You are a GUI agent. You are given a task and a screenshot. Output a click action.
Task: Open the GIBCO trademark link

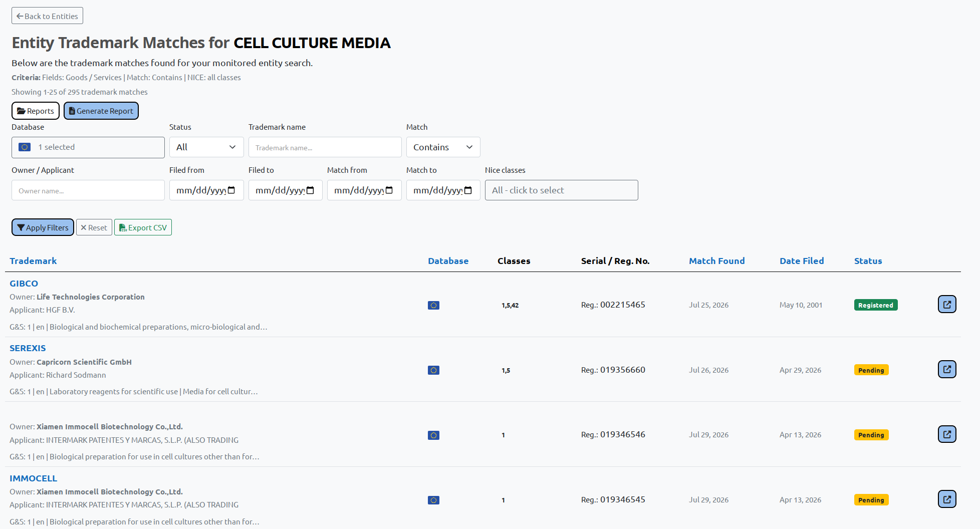point(24,284)
